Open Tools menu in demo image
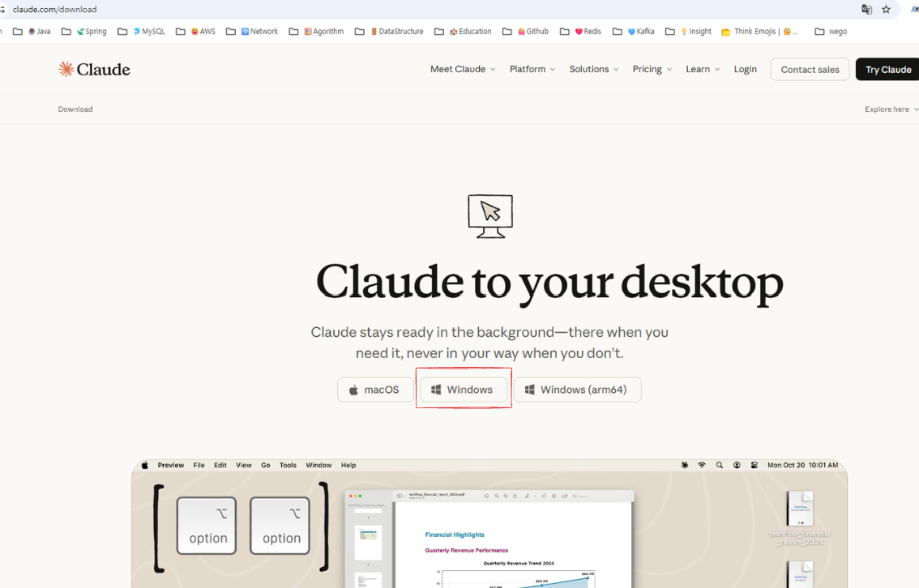This screenshot has width=919, height=588. (288, 465)
